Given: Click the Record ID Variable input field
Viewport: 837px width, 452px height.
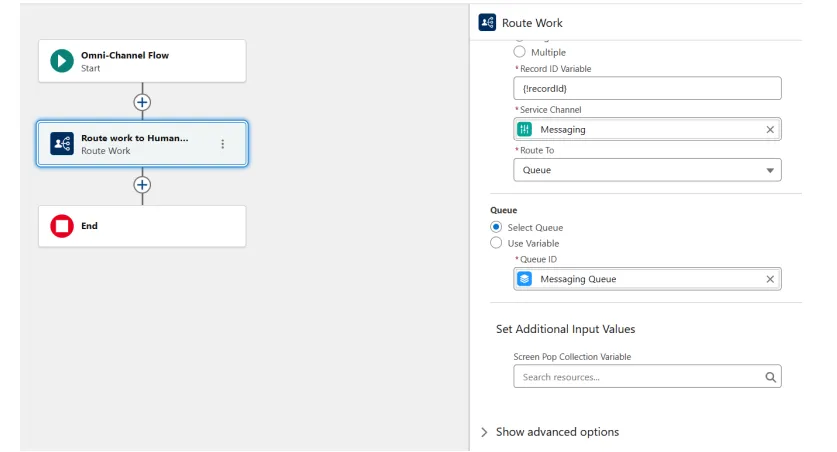Looking at the screenshot, I should point(647,88).
